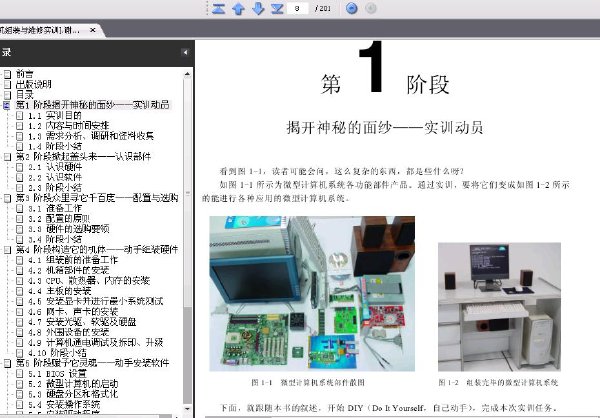Click scroll up arrow of bookmarks panel
The width and height of the screenshot is (600, 418).
187,74
